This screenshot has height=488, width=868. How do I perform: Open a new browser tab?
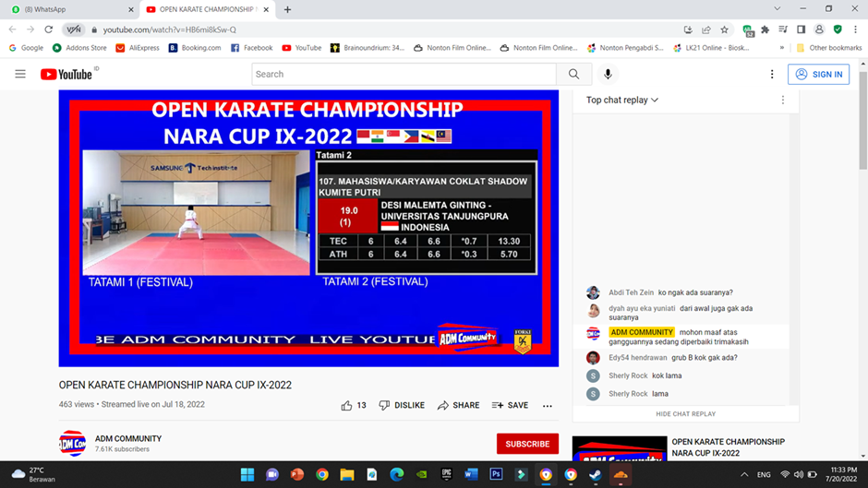287,9
